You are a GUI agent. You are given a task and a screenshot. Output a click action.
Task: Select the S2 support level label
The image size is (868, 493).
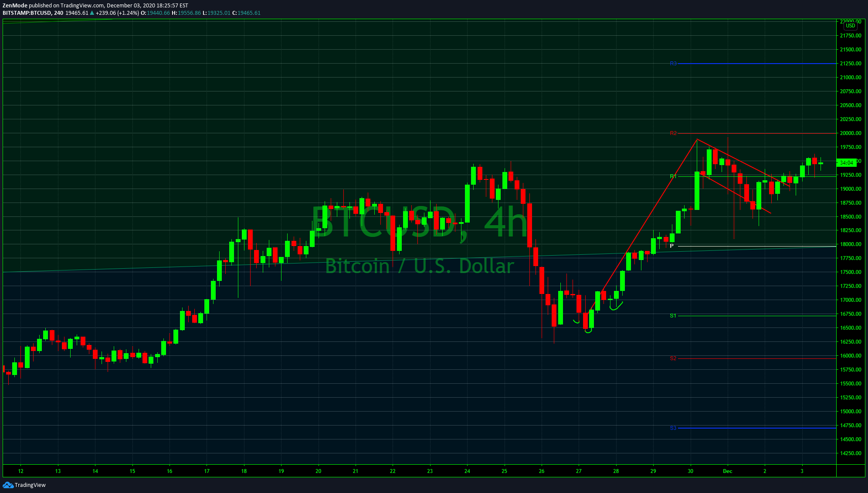click(673, 358)
